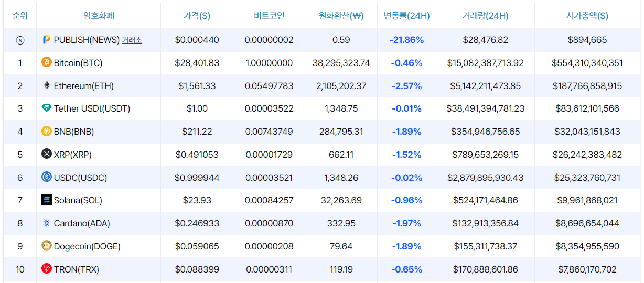Open the USDC(USDC) coin page
The image size is (644, 283).
(80, 178)
